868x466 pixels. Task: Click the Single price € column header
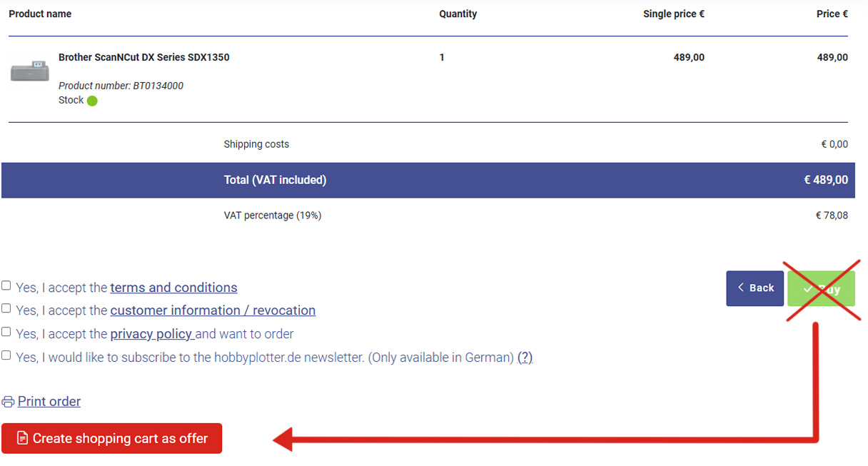[x=674, y=14]
